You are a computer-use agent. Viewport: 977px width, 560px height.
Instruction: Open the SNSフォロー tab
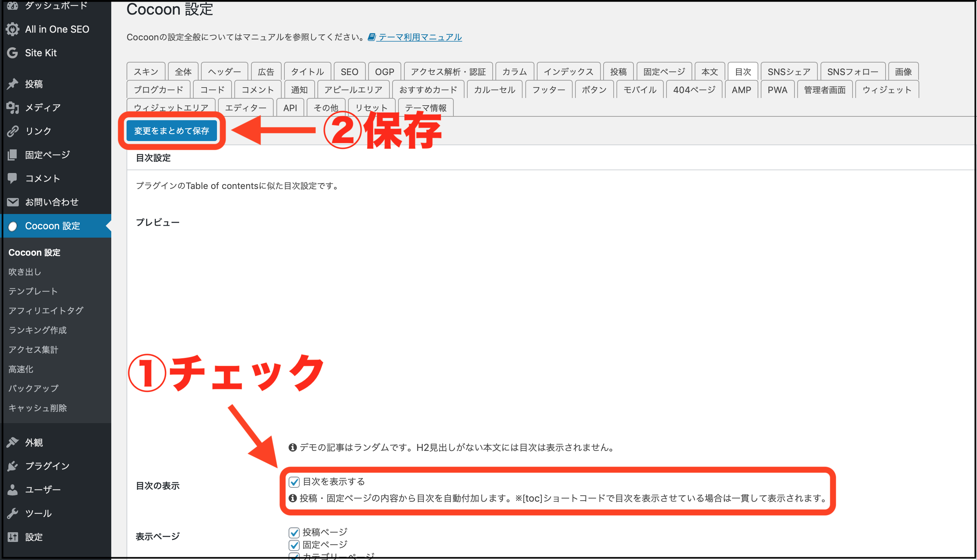(x=853, y=72)
